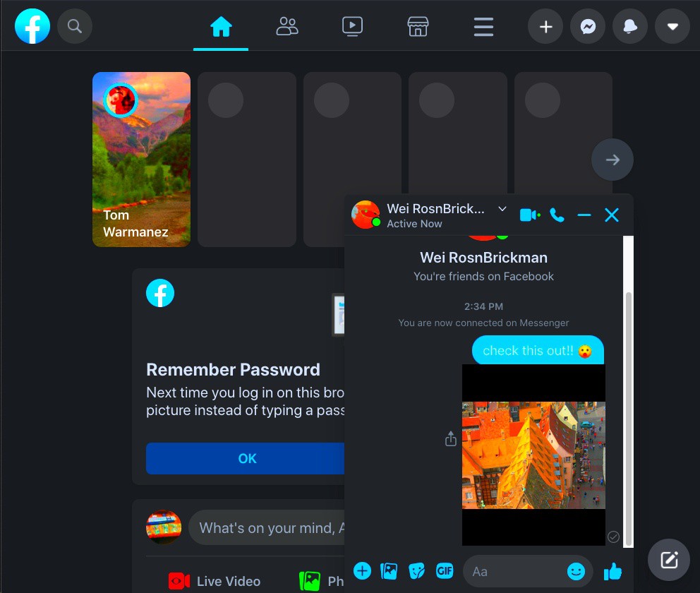Open the Watch video tab
Screen dimensions: 700x593
click(x=352, y=26)
